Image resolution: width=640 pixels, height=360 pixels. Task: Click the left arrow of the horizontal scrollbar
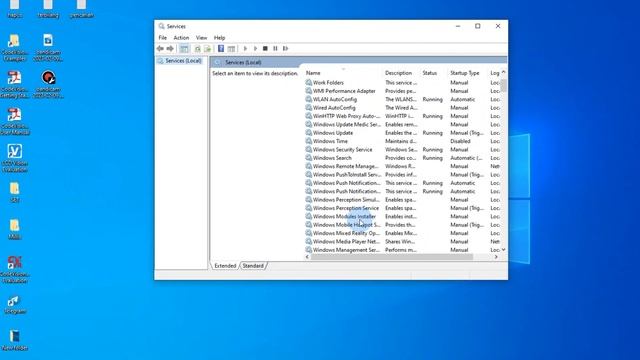(x=307, y=257)
